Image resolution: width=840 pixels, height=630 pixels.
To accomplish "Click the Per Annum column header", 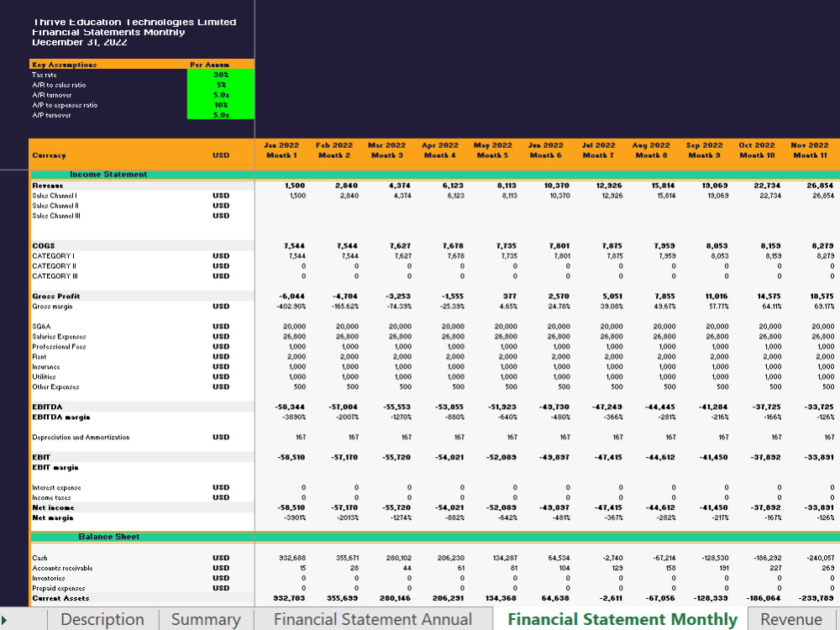I will (x=209, y=65).
